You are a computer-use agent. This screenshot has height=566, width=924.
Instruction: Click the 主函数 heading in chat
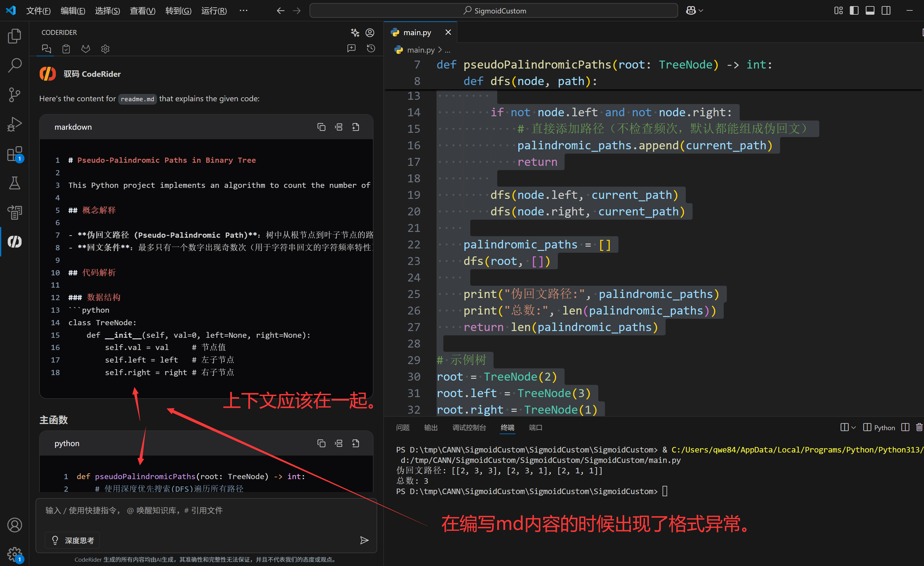54,420
